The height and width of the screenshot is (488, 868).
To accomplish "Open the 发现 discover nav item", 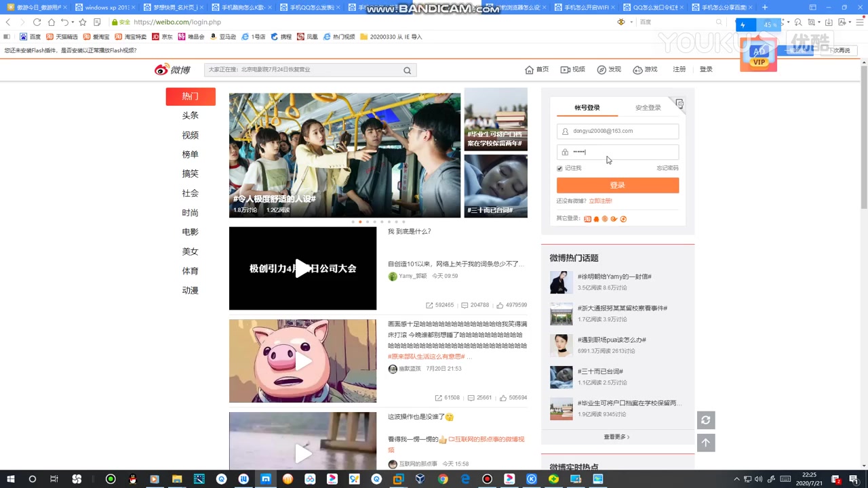I will pyautogui.click(x=608, y=69).
